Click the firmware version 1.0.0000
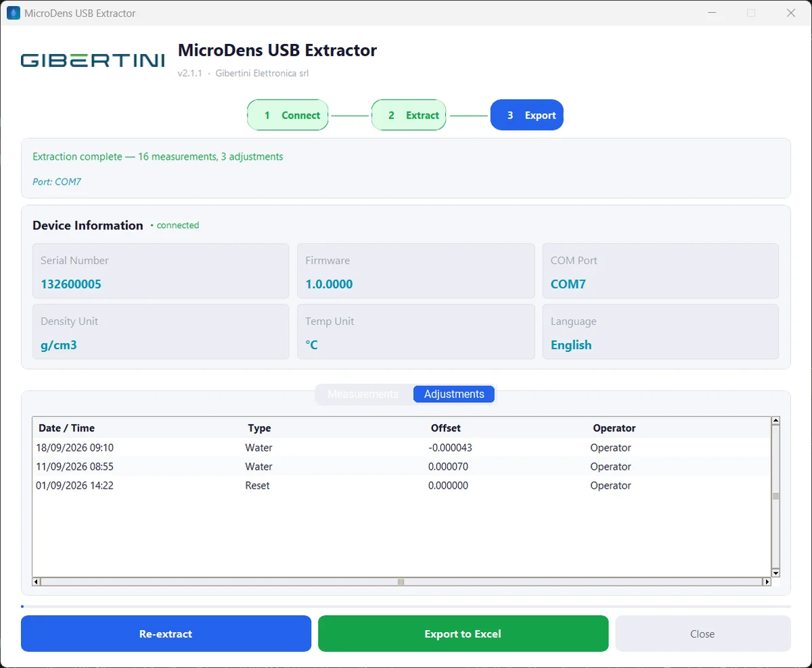This screenshot has width=812, height=668. [x=329, y=284]
